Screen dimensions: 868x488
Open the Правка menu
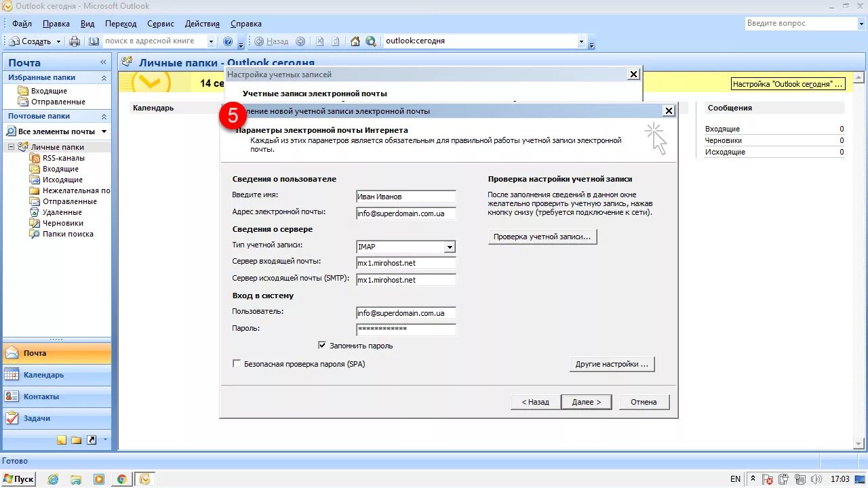point(56,24)
